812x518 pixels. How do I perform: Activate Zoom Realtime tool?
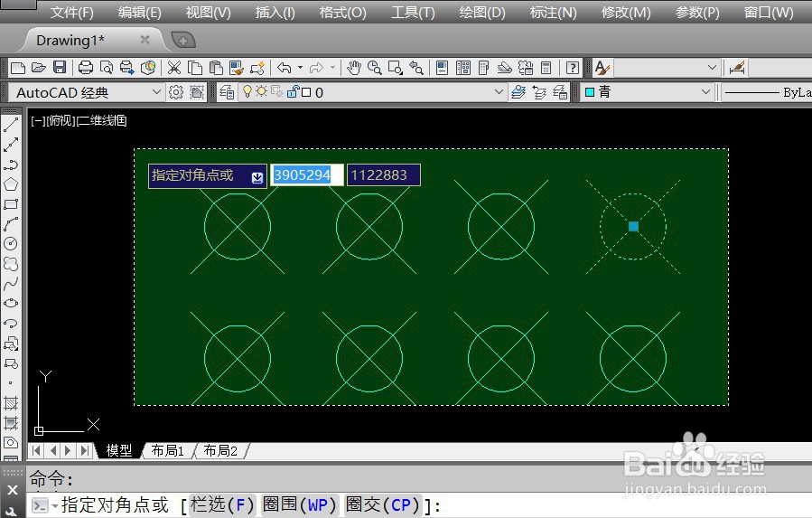click(375, 68)
